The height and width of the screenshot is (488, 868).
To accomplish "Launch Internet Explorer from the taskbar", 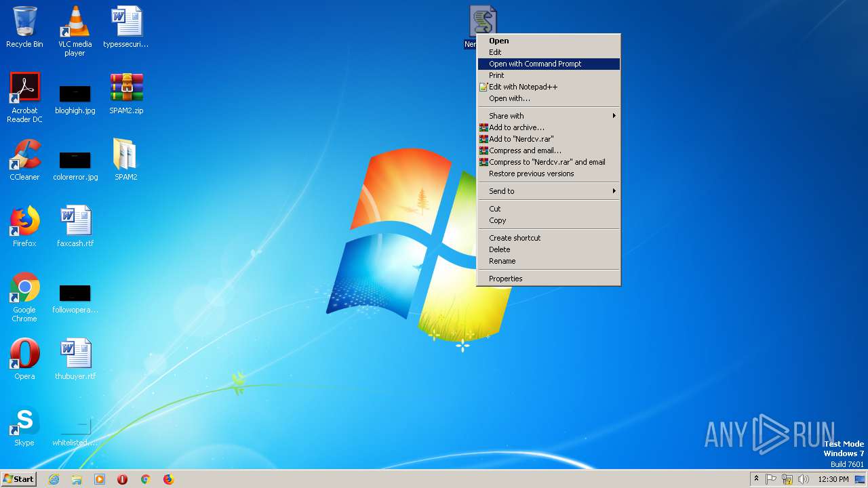I will tap(54, 479).
